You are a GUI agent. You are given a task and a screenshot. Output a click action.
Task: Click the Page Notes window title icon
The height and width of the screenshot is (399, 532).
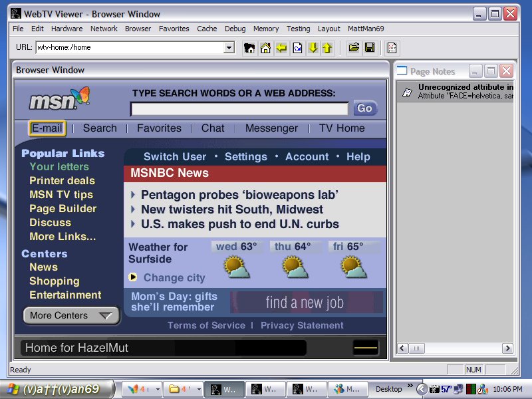pos(402,70)
